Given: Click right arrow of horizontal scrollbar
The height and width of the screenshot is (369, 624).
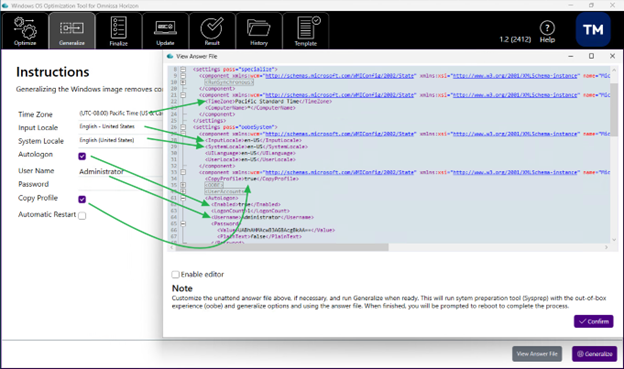Looking at the screenshot, I should coord(606,248).
